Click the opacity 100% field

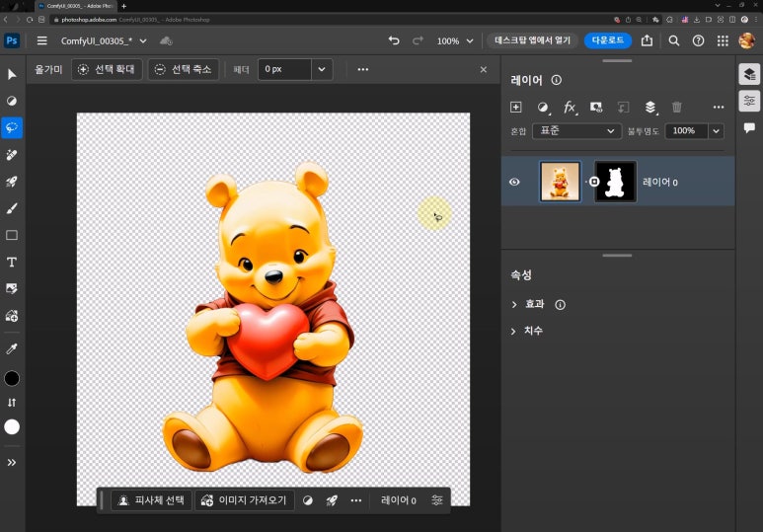(686, 131)
